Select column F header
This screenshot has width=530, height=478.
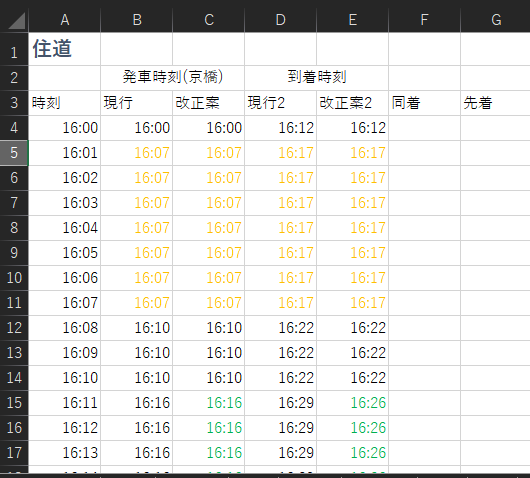[x=425, y=20]
